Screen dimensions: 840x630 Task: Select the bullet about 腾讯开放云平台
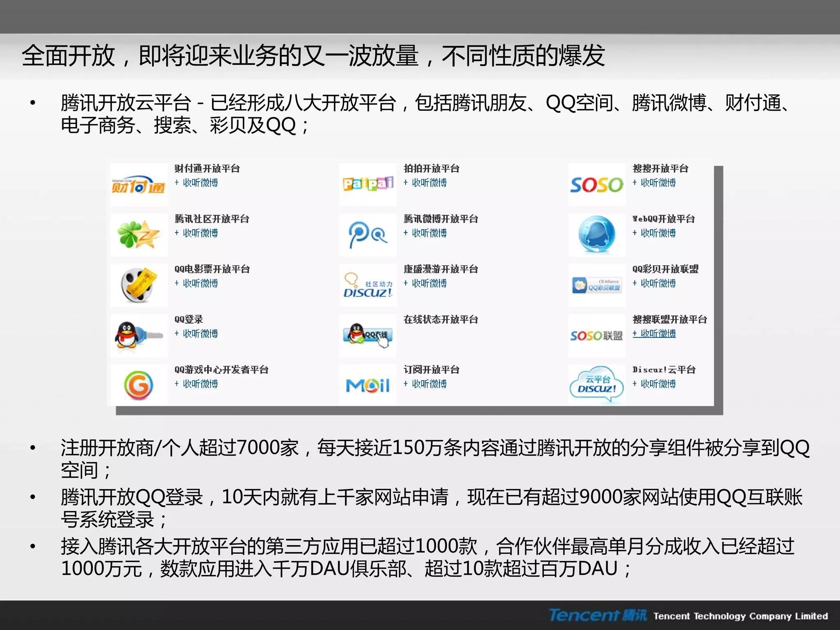[425, 114]
